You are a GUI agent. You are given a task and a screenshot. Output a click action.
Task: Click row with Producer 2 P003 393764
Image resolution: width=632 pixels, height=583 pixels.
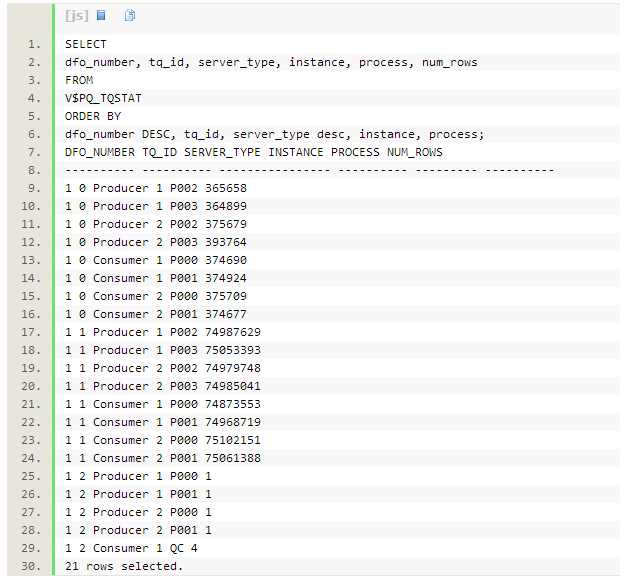[155, 242]
